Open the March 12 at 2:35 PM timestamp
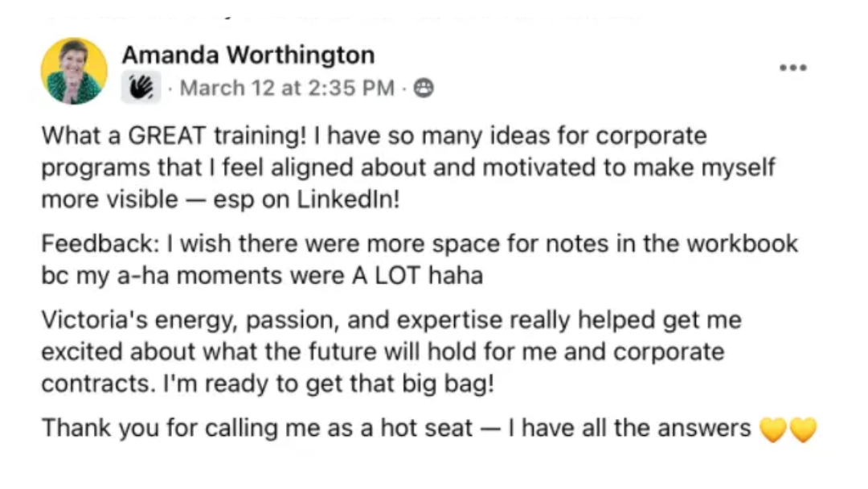 click(288, 88)
